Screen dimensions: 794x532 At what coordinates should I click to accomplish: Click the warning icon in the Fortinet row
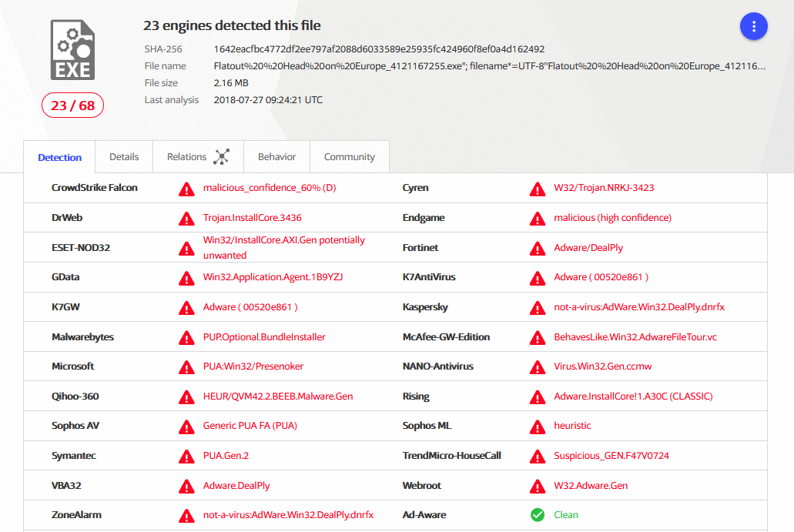[538, 249]
